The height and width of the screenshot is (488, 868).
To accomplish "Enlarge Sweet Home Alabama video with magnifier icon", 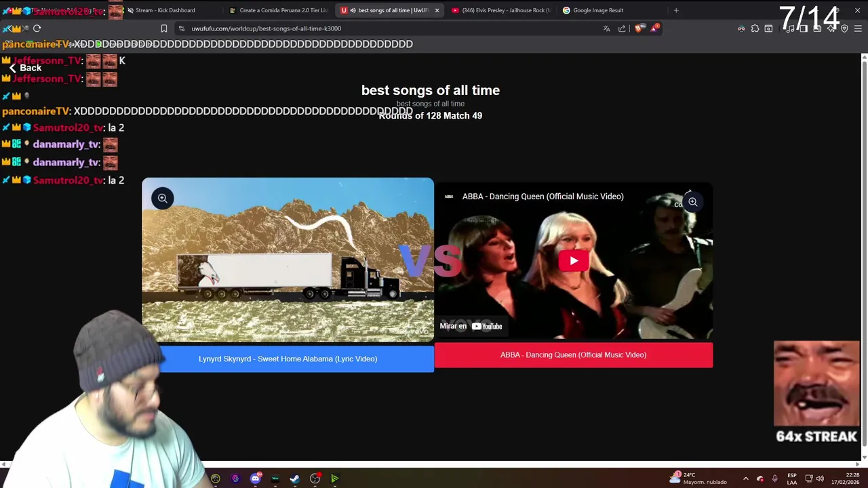I will pyautogui.click(x=163, y=199).
